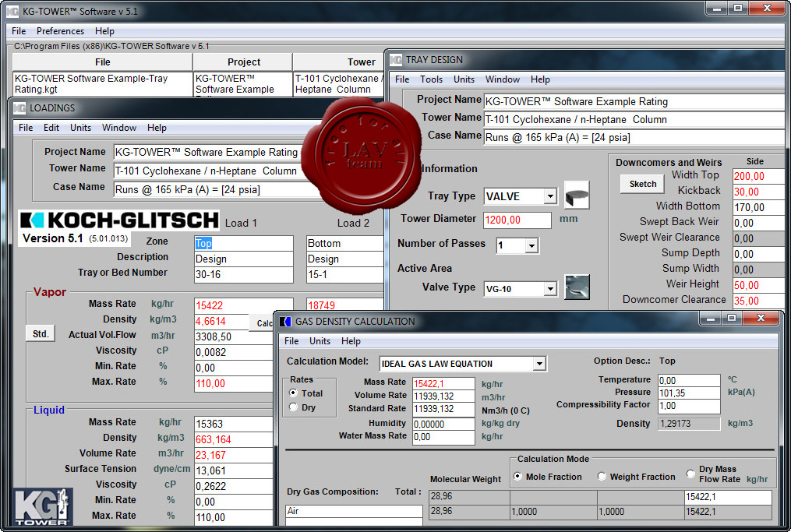This screenshot has height=532, width=791.
Task: Open Preferences menu in main window
Action: coord(60,30)
